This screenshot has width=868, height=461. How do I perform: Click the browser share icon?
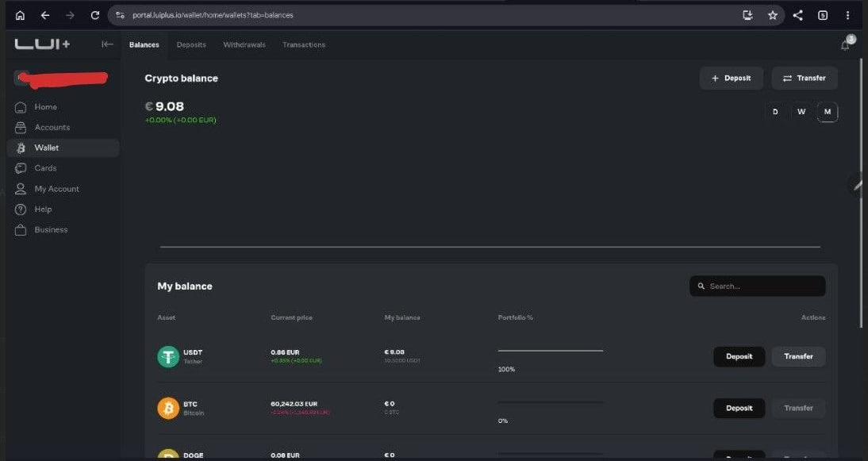(797, 16)
